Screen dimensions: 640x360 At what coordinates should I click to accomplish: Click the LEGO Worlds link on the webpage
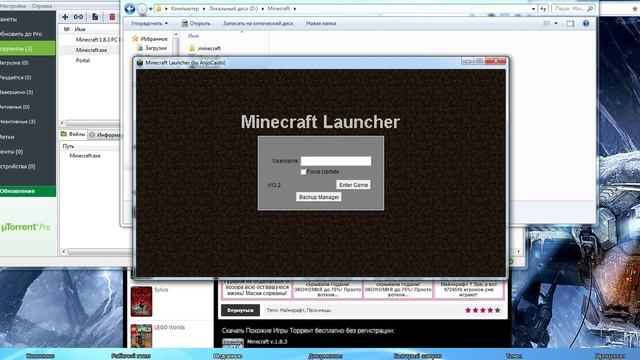coord(169,327)
